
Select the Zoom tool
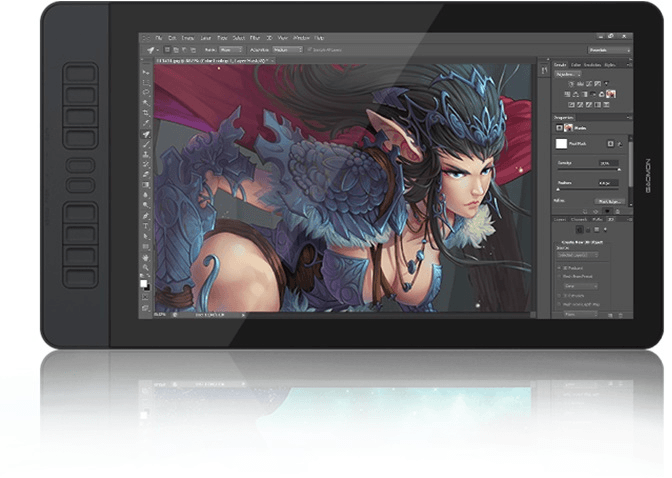pyautogui.click(x=146, y=268)
